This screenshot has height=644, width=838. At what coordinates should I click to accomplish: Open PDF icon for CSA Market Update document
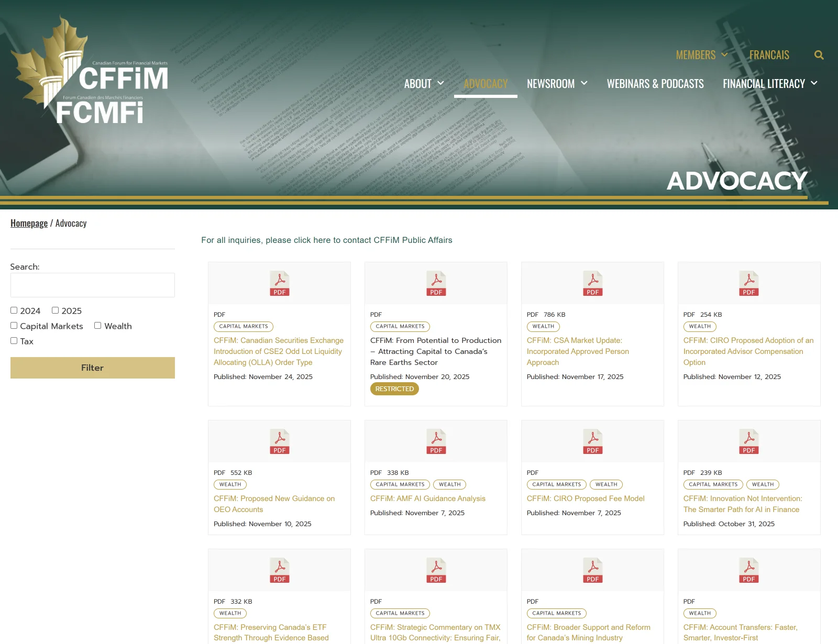pos(593,283)
